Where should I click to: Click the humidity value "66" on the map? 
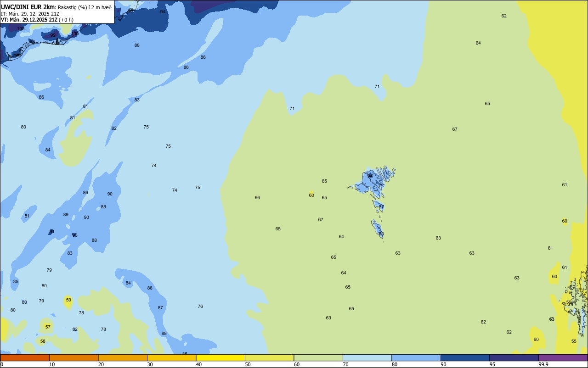(x=257, y=198)
